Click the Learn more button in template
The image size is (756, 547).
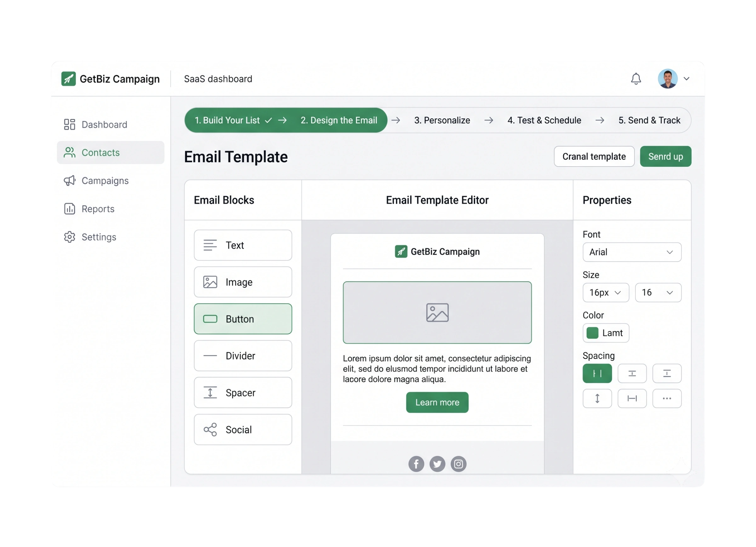[437, 402]
